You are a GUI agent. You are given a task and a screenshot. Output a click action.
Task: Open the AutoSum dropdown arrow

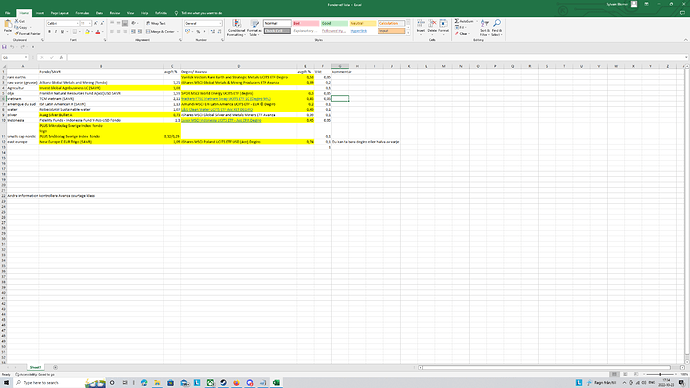click(x=477, y=21)
